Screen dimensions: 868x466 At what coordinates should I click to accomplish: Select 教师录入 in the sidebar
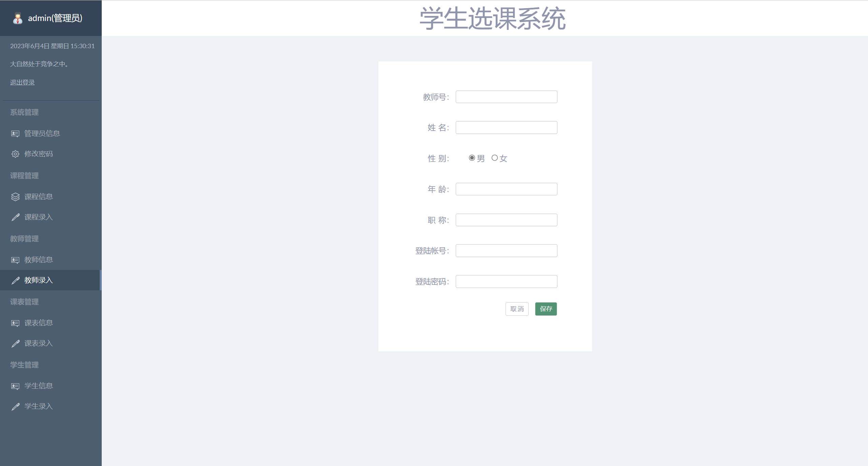[38, 280]
